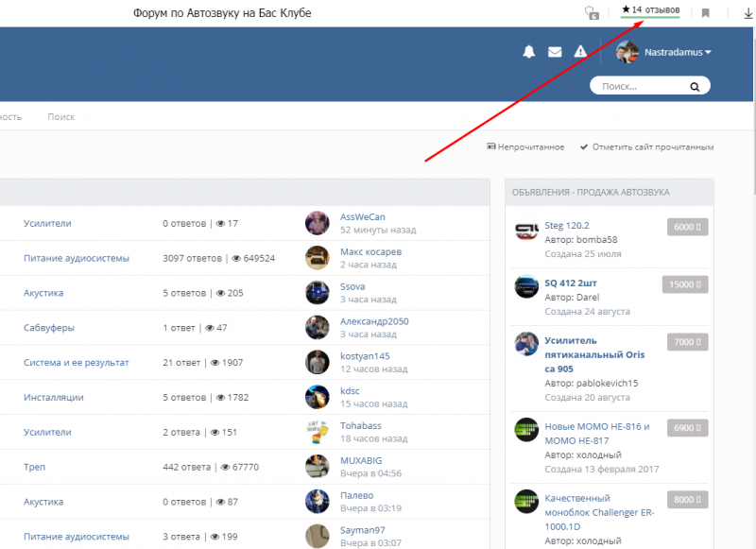Click the 15000 price button for SQ 412
Viewport: 756px width, 549px height.
pyautogui.click(x=685, y=284)
